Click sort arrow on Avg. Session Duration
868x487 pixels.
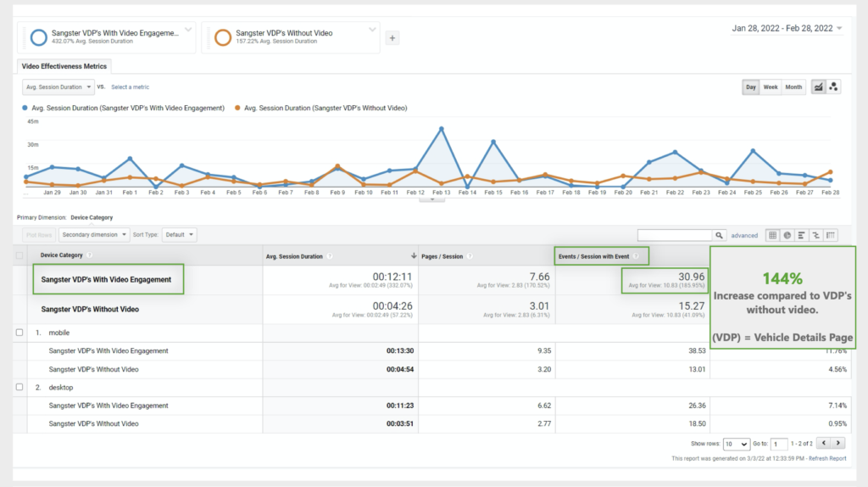[x=414, y=256]
